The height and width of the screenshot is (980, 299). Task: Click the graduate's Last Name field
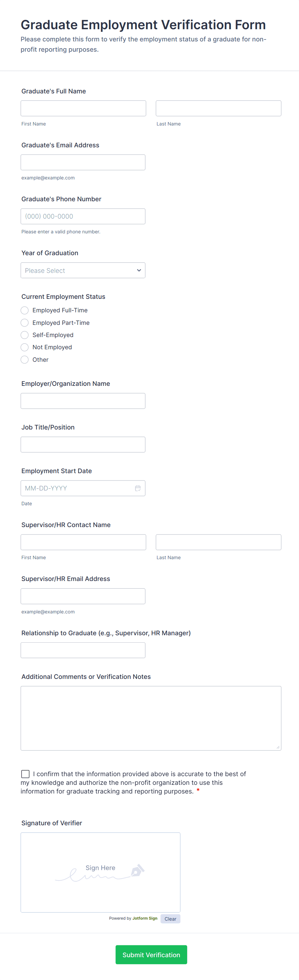click(218, 108)
